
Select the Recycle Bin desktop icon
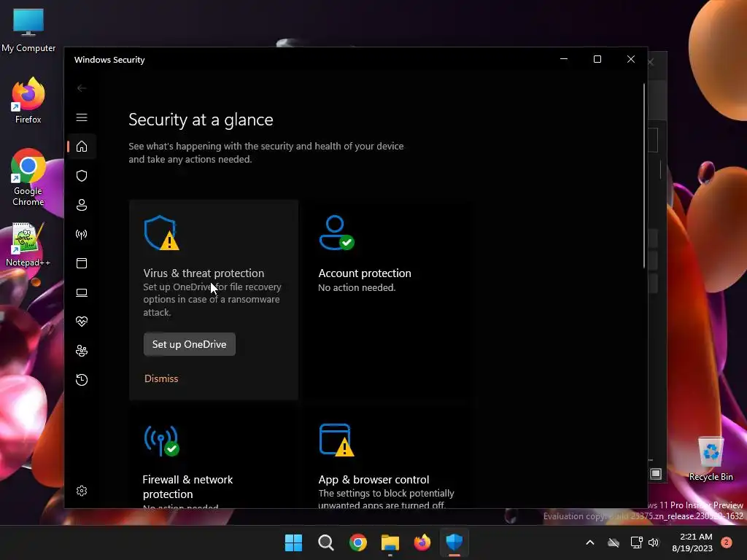(711, 459)
